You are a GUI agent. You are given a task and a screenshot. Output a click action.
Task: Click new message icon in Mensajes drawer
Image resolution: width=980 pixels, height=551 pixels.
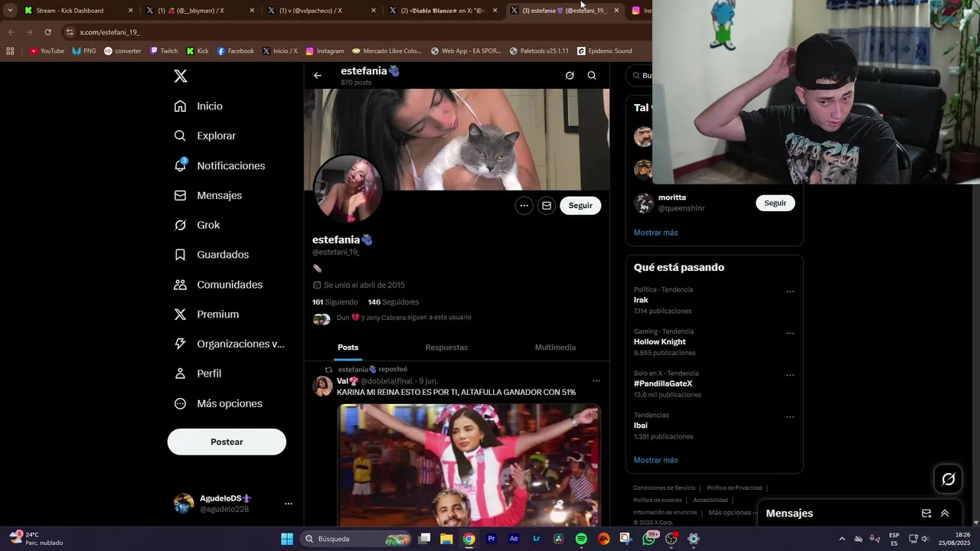pos(926,514)
